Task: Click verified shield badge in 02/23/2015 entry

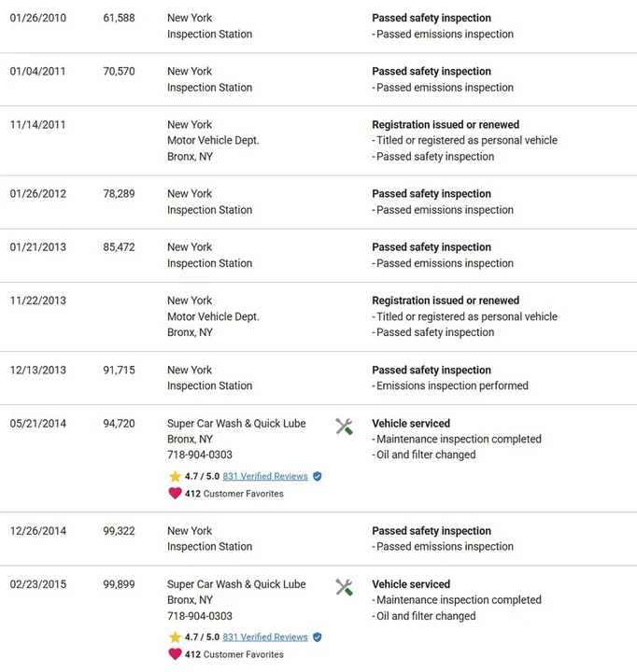Action: coord(318,637)
